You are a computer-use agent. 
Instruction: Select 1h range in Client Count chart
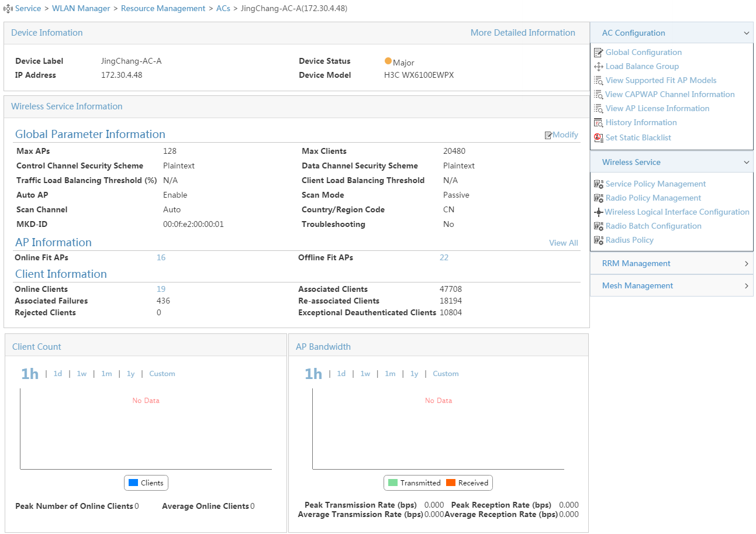[x=30, y=374]
